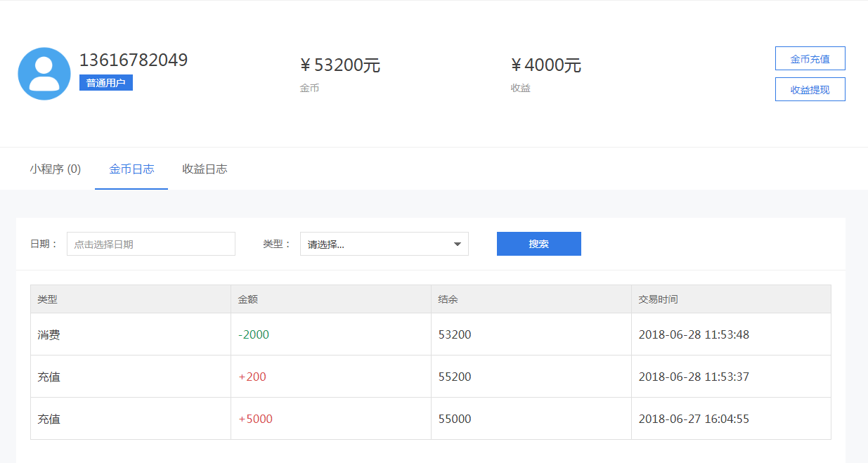Select the +5000 充值 amount cell

coord(255,419)
